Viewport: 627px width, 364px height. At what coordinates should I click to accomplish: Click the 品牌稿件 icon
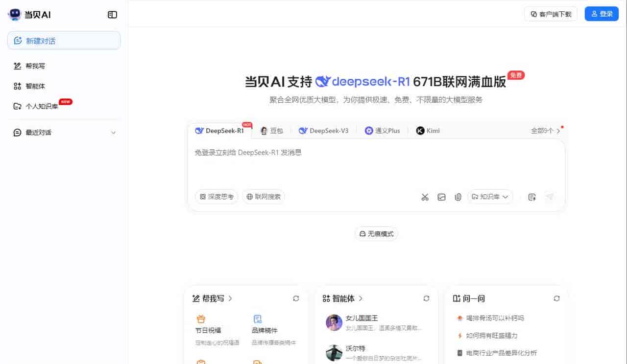pos(257,319)
